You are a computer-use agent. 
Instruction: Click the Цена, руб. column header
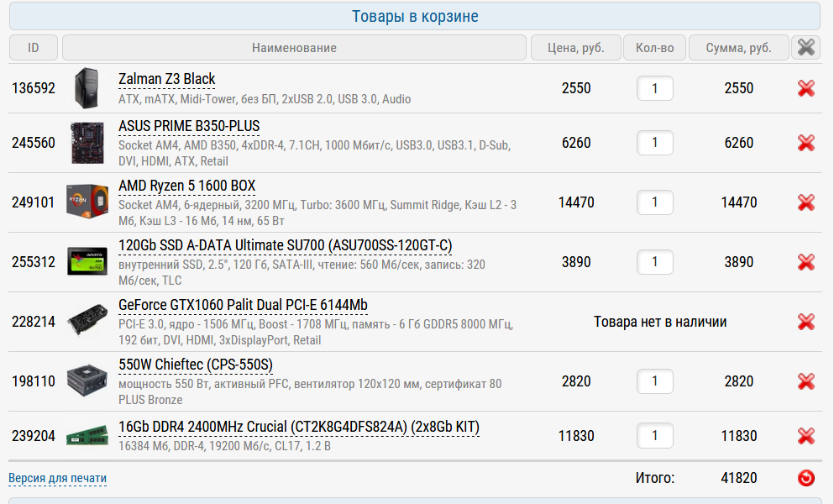pos(576,47)
